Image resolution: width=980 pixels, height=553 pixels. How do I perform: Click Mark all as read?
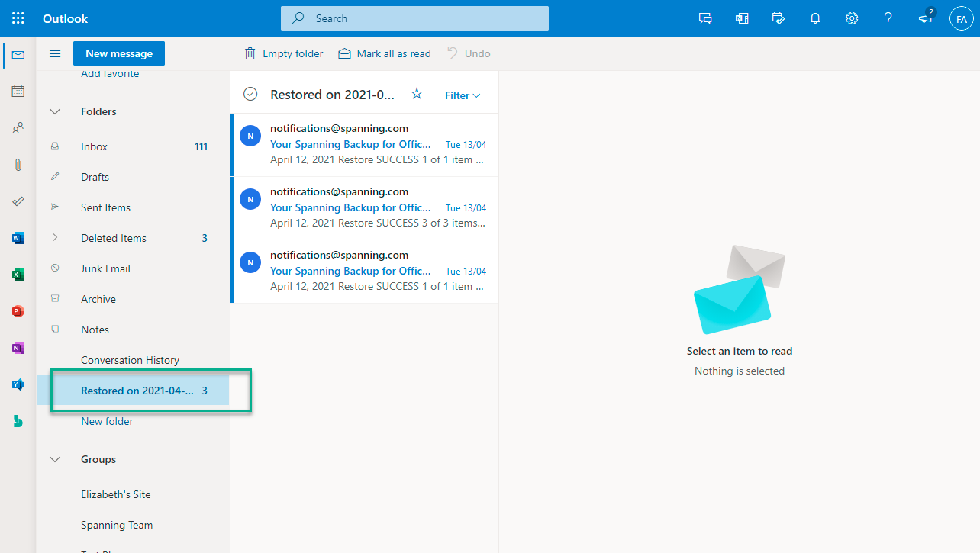click(x=385, y=53)
